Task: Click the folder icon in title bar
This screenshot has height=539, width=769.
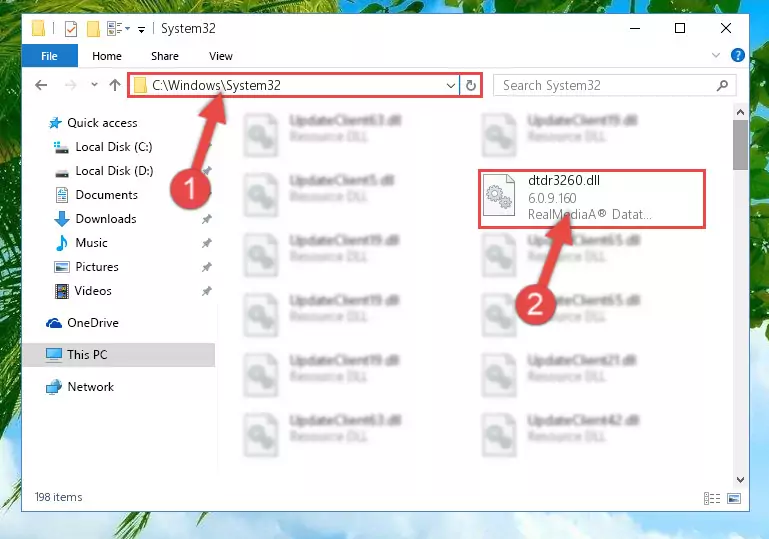Action: [39, 28]
